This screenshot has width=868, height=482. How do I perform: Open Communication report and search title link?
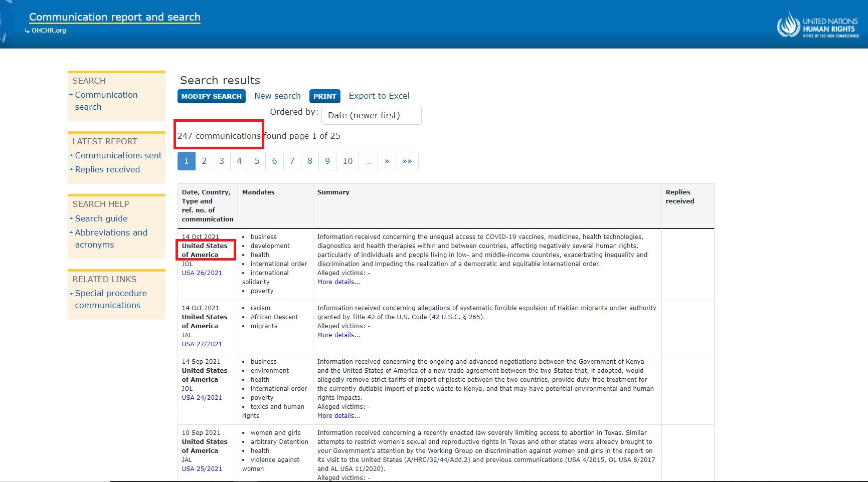(114, 17)
